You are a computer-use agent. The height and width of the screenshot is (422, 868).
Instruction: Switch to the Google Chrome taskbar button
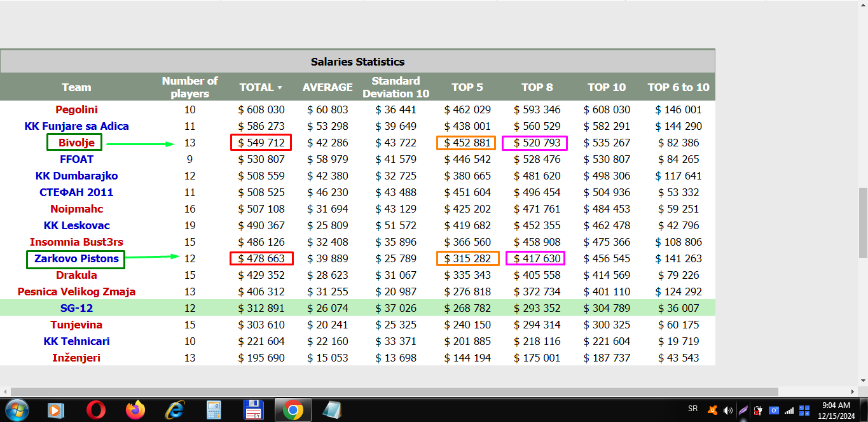pyautogui.click(x=293, y=410)
